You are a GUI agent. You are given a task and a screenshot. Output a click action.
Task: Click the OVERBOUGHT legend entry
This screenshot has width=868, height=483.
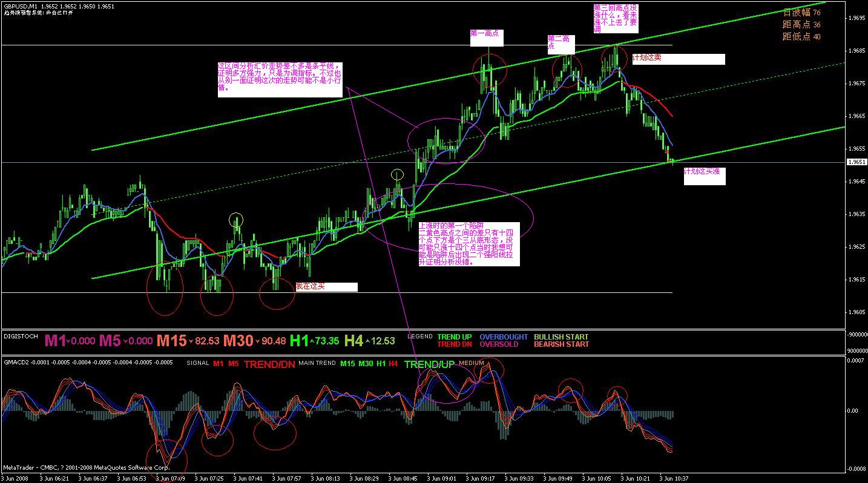point(504,337)
